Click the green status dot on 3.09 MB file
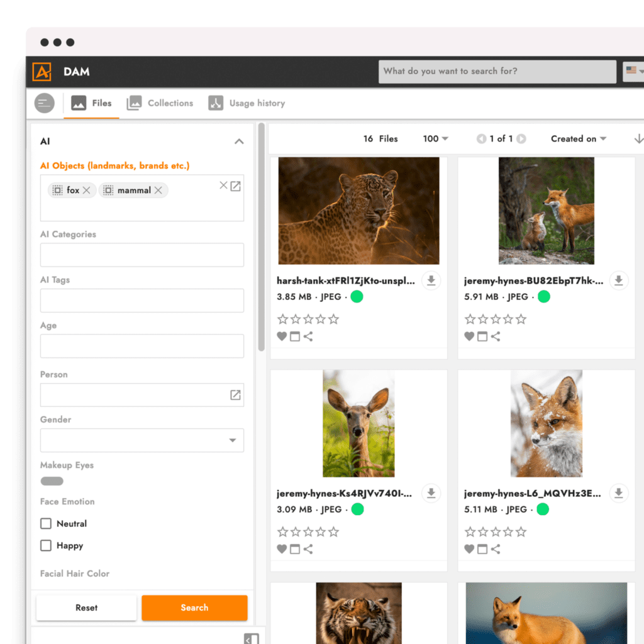Screen dimensions: 644x644 [358, 509]
